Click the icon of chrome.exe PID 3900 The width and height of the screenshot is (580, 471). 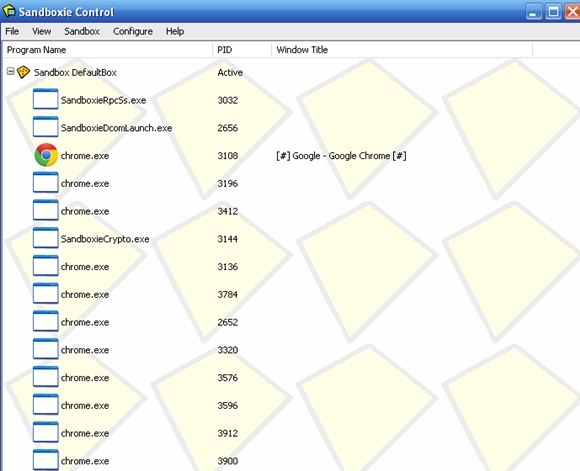45,460
